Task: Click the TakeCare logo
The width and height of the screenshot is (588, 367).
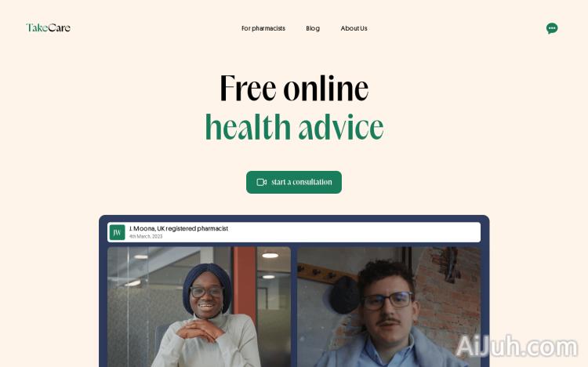Action: 48,27
